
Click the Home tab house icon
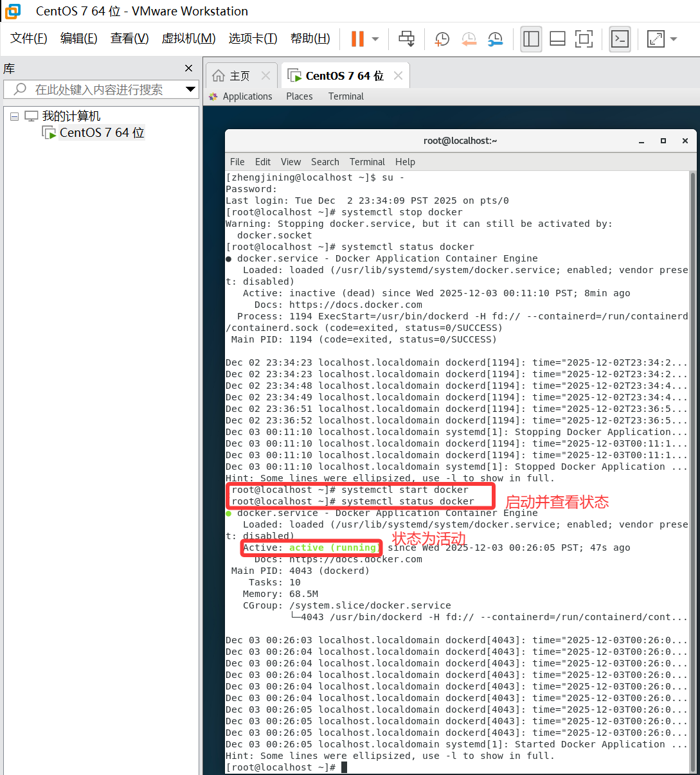[x=219, y=76]
